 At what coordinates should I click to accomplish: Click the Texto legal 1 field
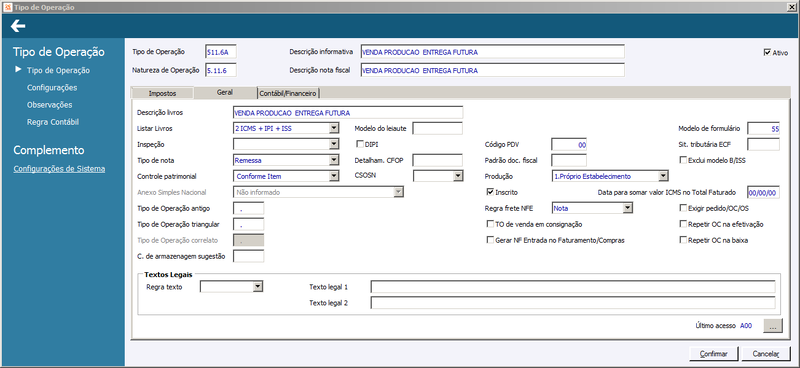tap(573, 287)
